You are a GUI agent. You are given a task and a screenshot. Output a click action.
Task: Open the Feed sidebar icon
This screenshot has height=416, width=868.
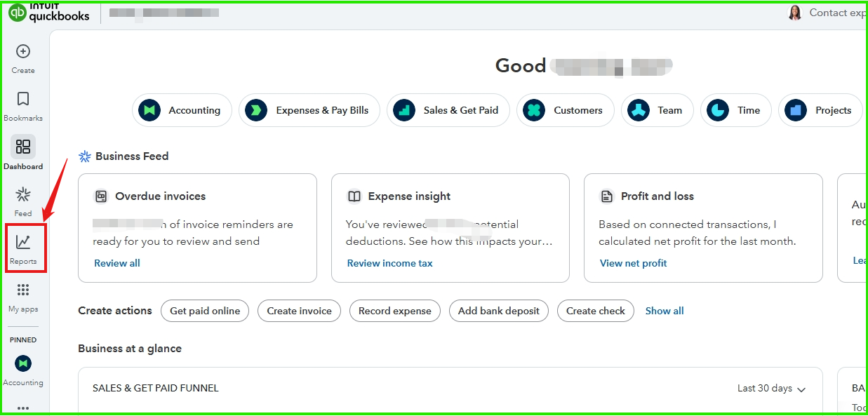click(23, 195)
